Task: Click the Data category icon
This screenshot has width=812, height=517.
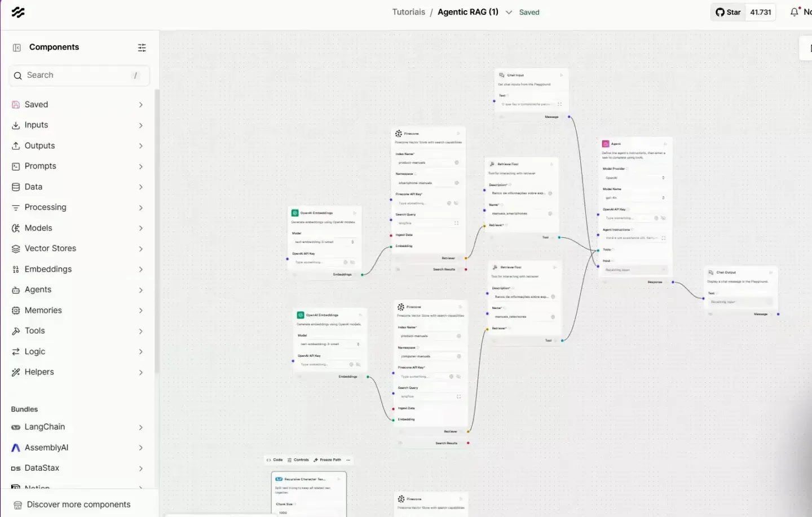Action: point(16,187)
